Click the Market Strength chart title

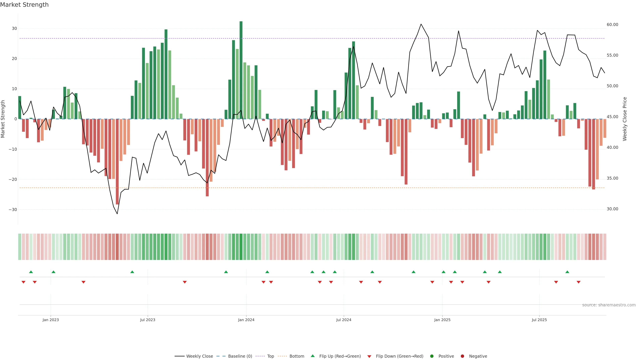[24, 5]
